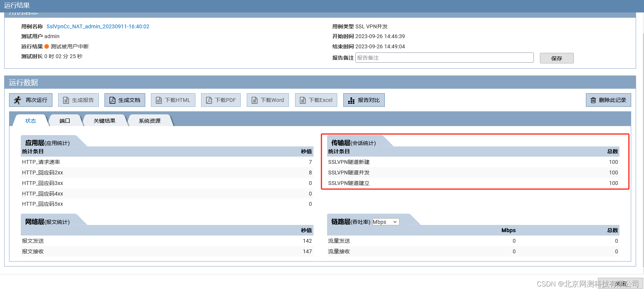Open the SslVpnCc_NAT_admin case name link

pyautogui.click(x=98, y=26)
